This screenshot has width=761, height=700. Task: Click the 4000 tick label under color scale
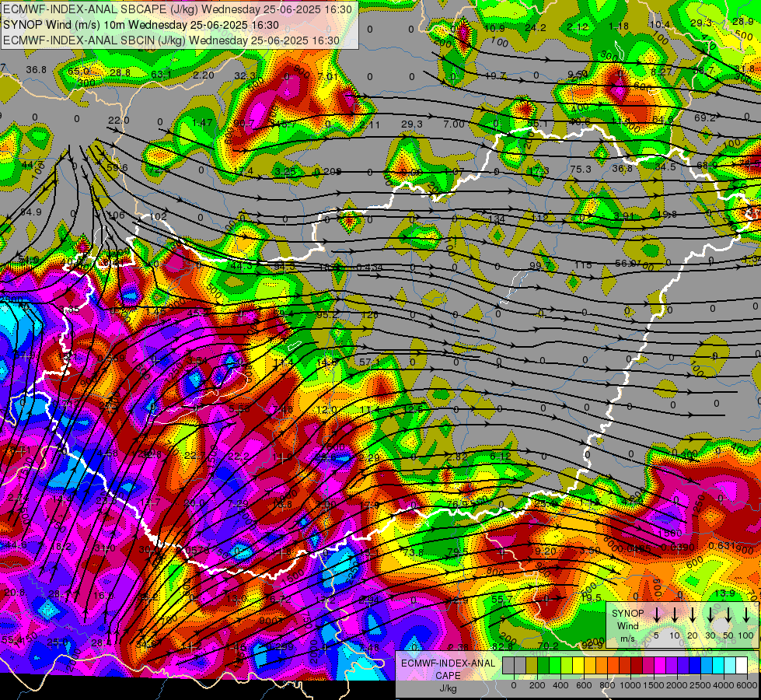(x=724, y=685)
